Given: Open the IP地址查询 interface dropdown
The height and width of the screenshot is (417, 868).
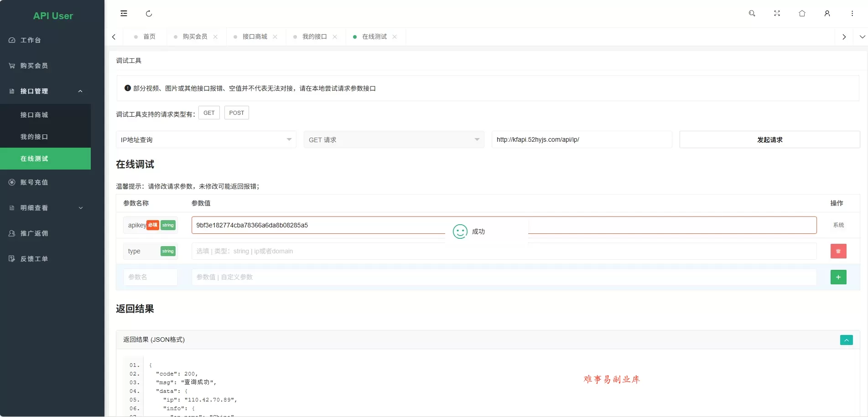Looking at the screenshot, I should point(206,139).
